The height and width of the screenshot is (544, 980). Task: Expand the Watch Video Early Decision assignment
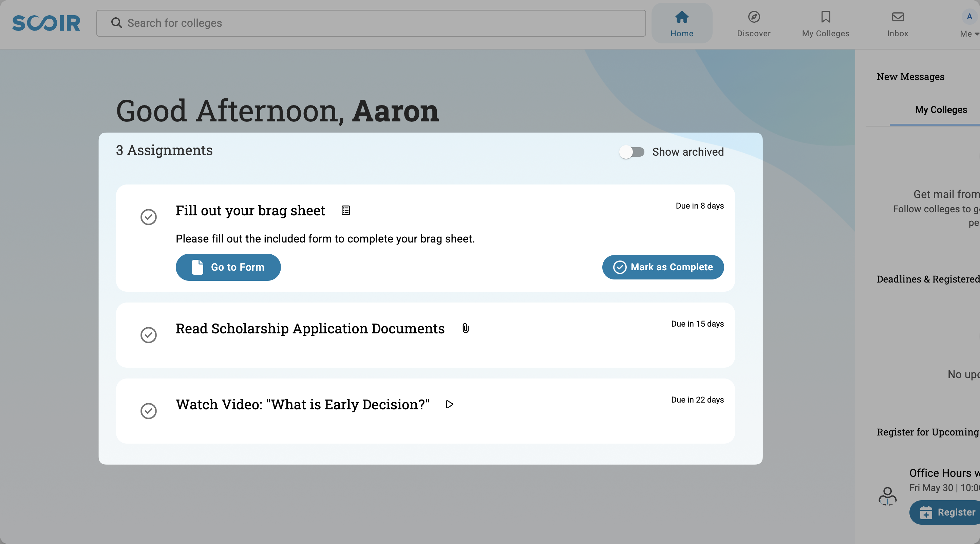pyautogui.click(x=302, y=405)
